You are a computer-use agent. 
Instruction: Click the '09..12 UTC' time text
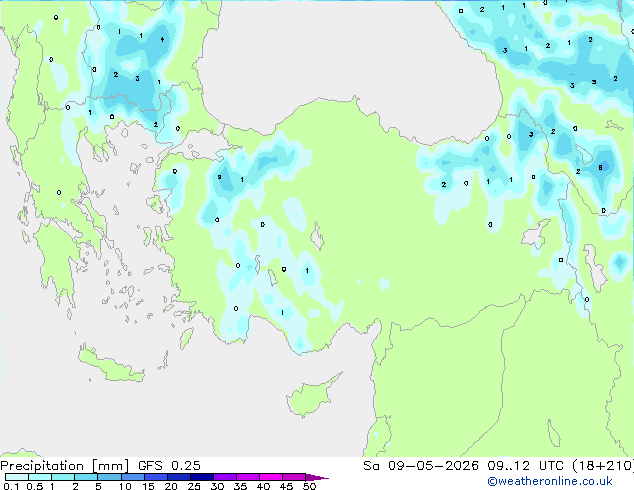click(x=525, y=466)
